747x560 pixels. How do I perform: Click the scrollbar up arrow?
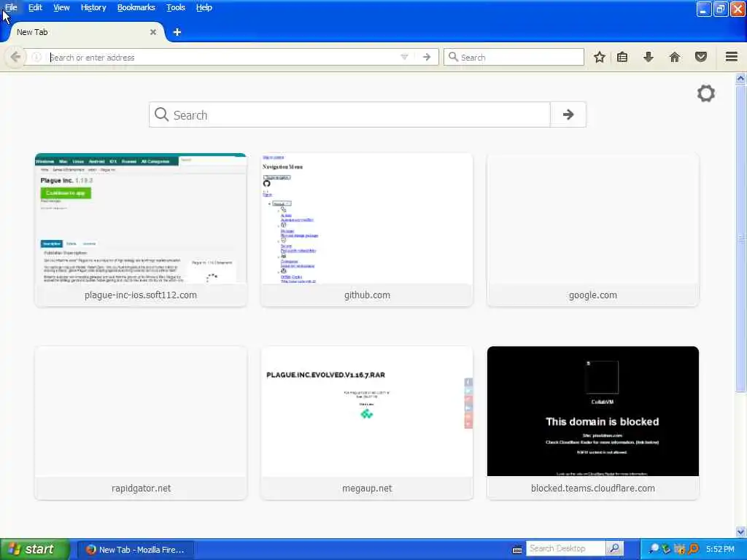(x=740, y=79)
